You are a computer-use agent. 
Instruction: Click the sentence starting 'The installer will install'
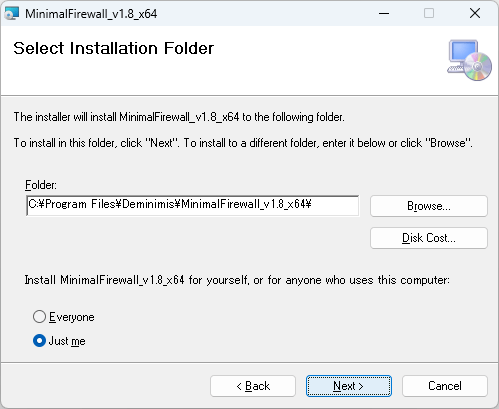click(x=179, y=117)
